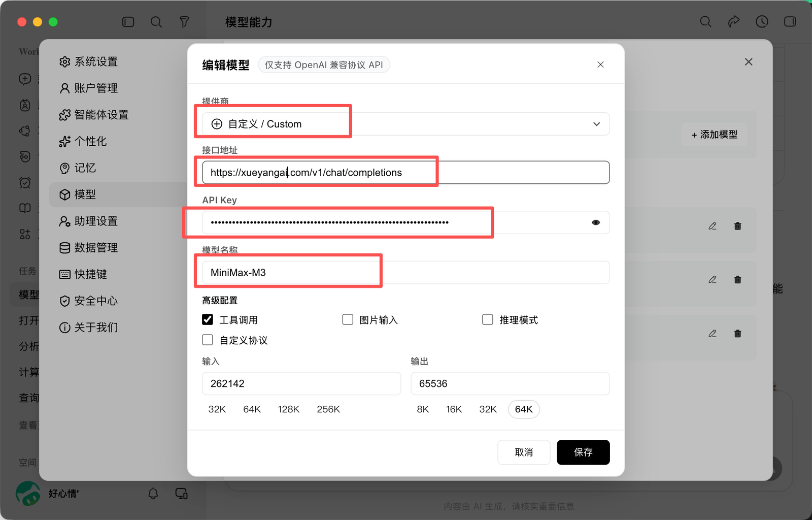Screen dimensions: 812x520
Task: Click the 添加模型 button
Action: (714, 135)
